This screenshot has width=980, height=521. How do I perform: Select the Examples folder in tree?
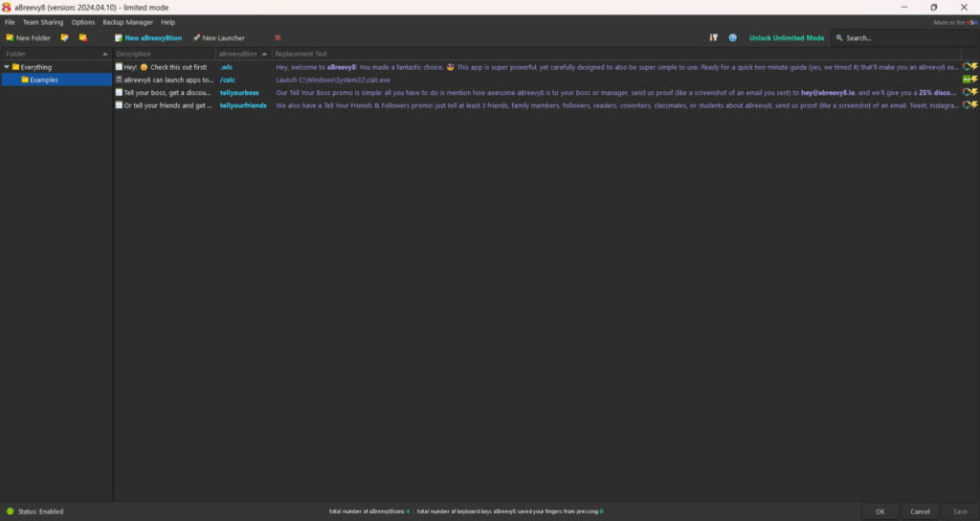pos(44,79)
